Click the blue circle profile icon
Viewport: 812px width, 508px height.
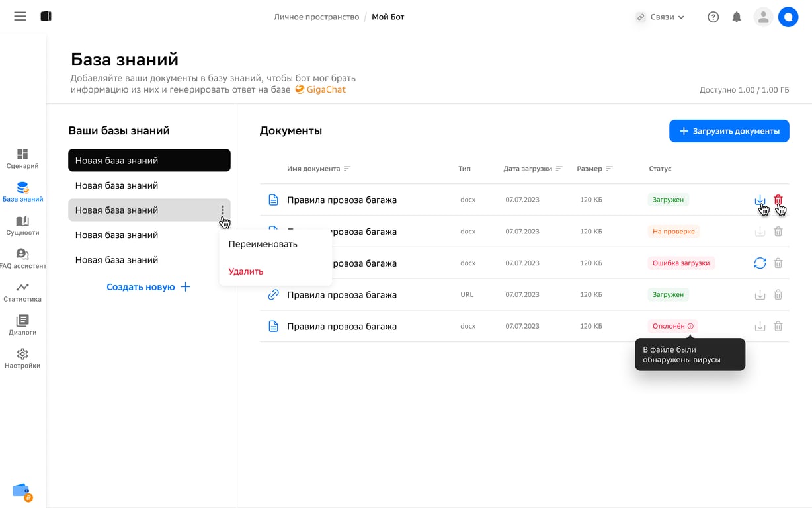tap(788, 17)
